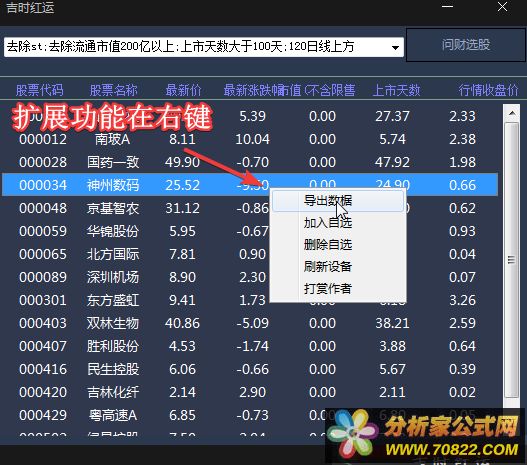
Task: Click the 问财选股 button
Action: pos(465,45)
